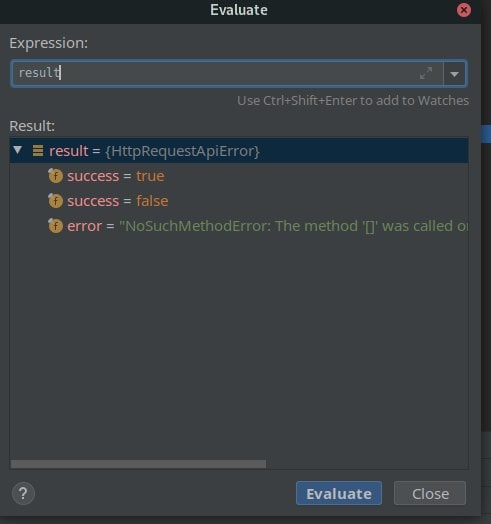This screenshot has width=491, height=524.
Task: Select the success = false row
Action: click(239, 201)
